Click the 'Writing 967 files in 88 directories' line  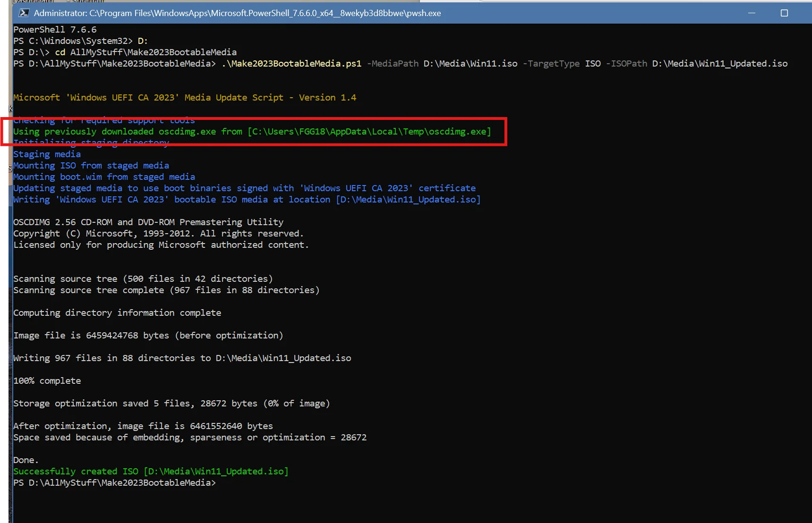[182, 358]
